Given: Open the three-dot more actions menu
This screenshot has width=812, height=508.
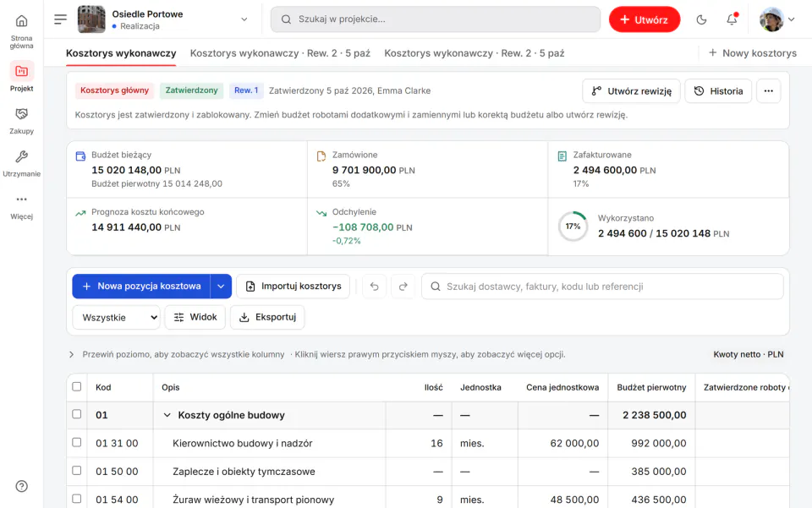Looking at the screenshot, I should 769,91.
